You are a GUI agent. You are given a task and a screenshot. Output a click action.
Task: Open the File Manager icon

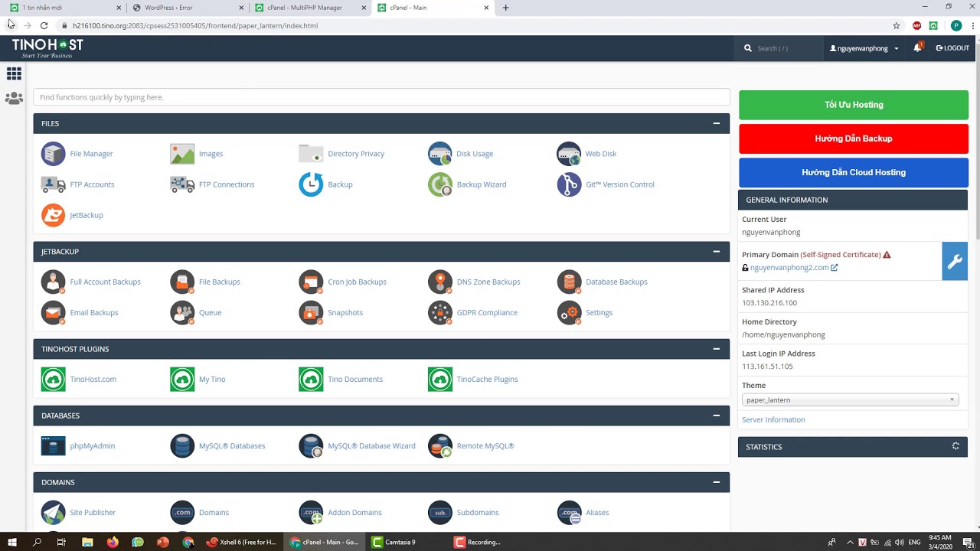click(x=54, y=154)
